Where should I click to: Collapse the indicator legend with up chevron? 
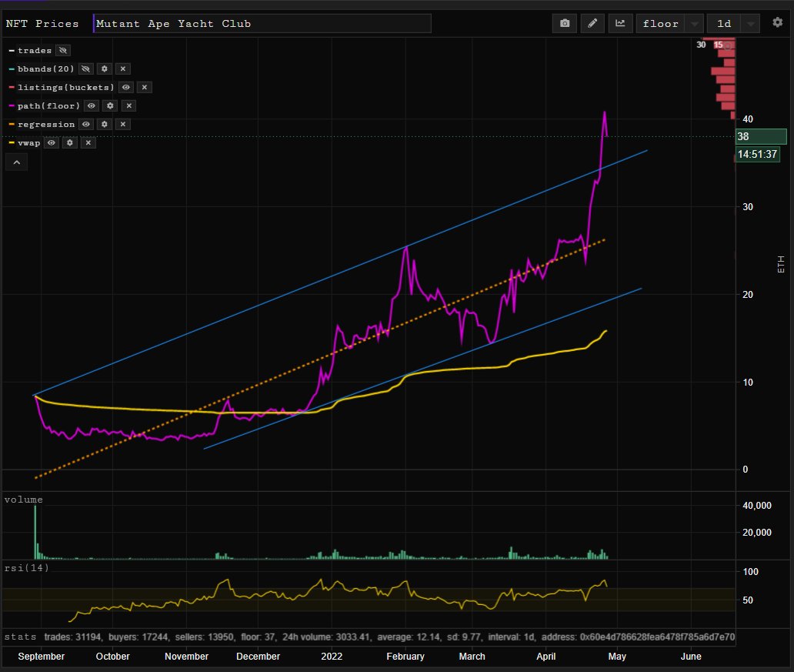pos(16,162)
